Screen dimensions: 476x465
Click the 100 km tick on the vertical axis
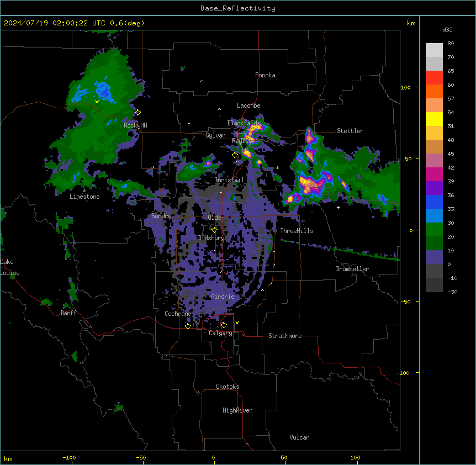point(405,87)
